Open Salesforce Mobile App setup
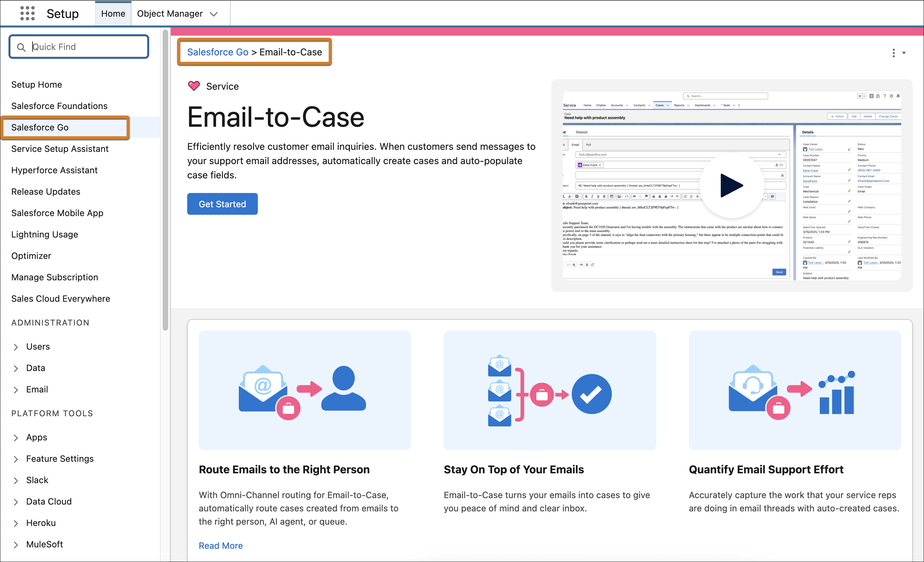The width and height of the screenshot is (924, 562). point(57,213)
